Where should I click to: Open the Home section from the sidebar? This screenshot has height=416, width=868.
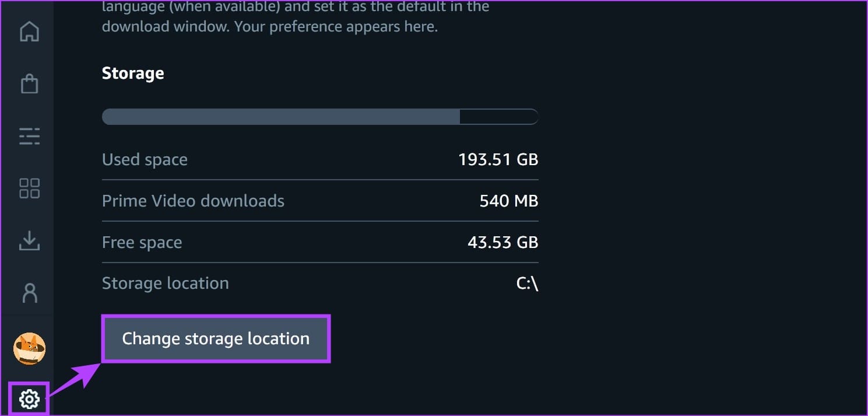point(29,32)
